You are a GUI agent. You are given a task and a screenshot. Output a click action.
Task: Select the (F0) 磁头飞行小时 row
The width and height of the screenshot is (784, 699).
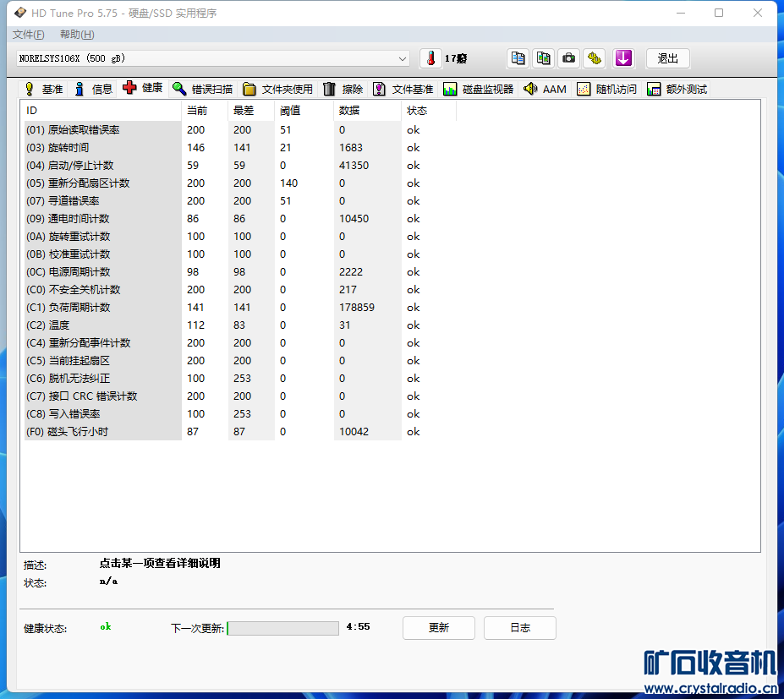(240, 431)
